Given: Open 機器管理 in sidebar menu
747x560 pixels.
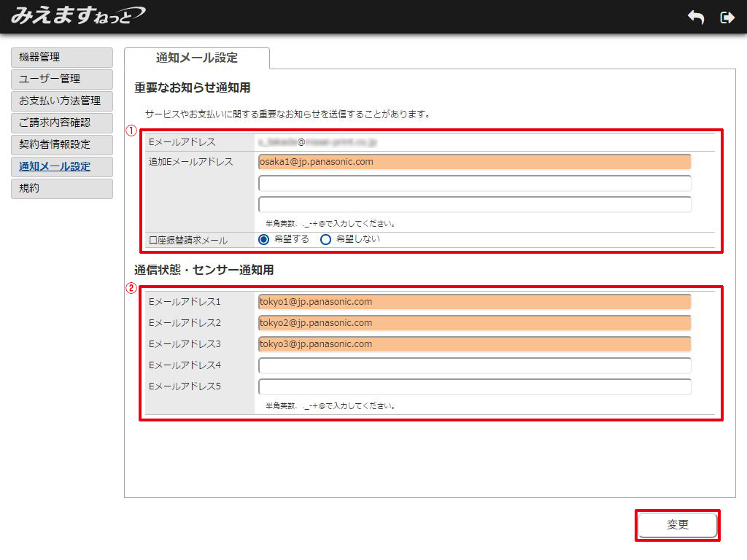Looking at the screenshot, I should 62,57.
